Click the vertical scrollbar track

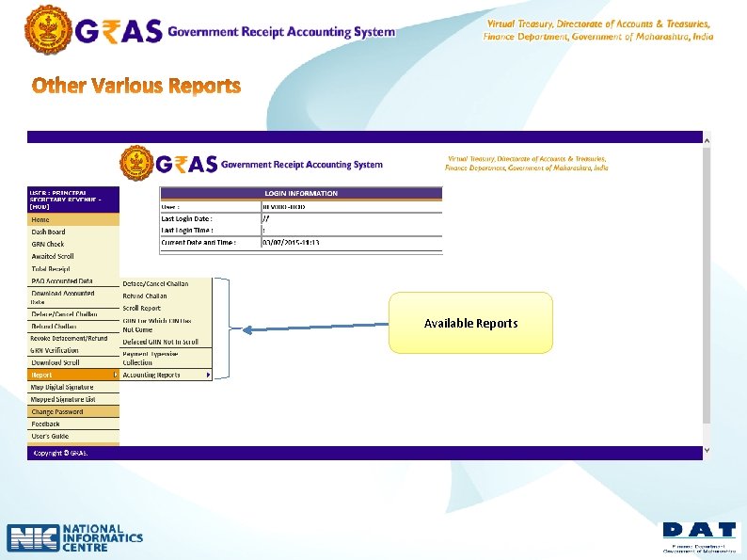click(x=707, y=286)
